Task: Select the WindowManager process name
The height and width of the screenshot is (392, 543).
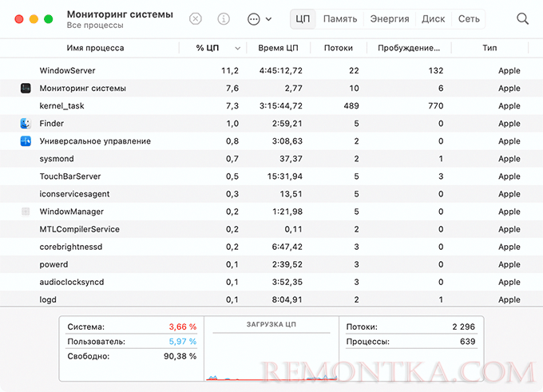Action: [x=72, y=212]
